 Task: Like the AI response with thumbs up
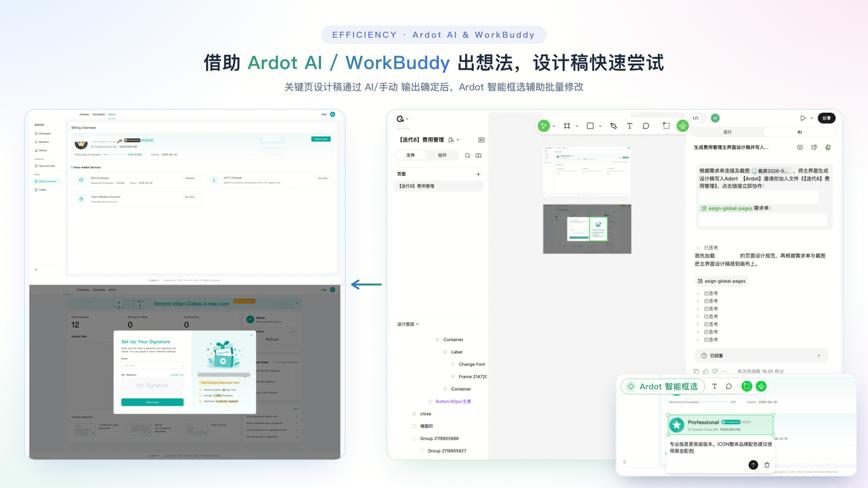(705, 371)
